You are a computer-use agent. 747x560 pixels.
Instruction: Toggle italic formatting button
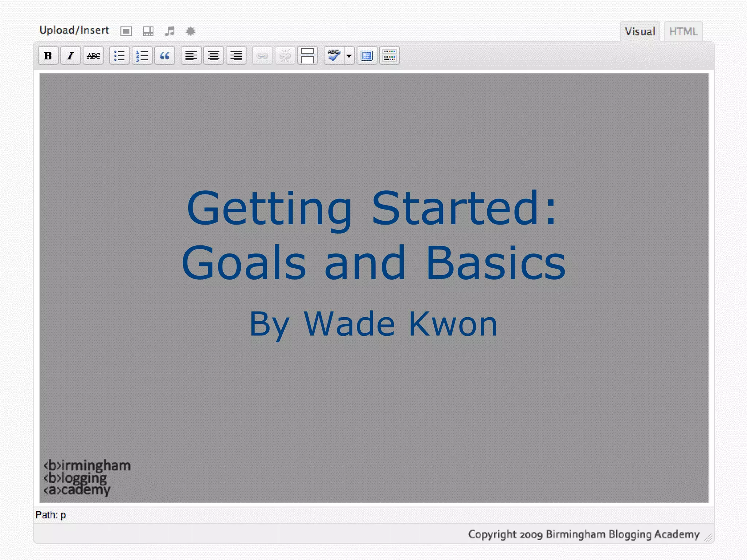tap(70, 56)
